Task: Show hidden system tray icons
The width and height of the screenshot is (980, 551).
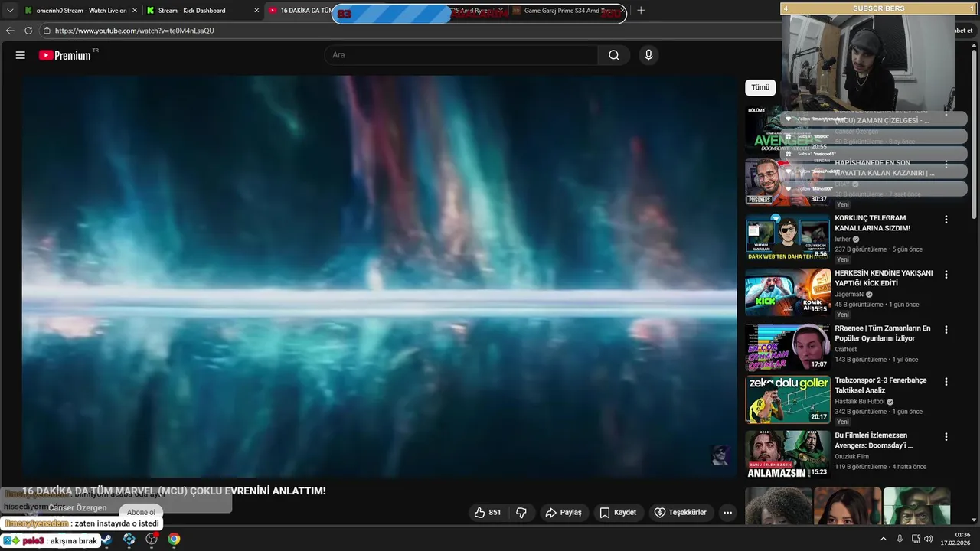Action: pyautogui.click(x=884, y=540)
